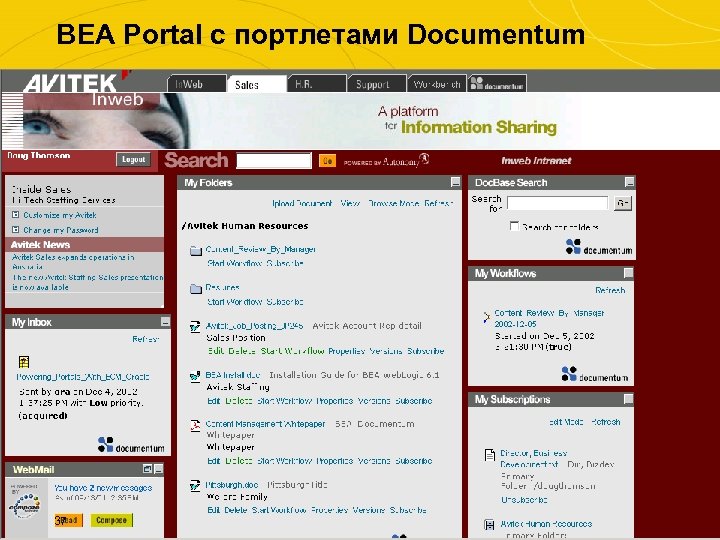Maximize the WebMail portlet
The height and width of the screenshot is (540, 720).
tap(147, 469)
